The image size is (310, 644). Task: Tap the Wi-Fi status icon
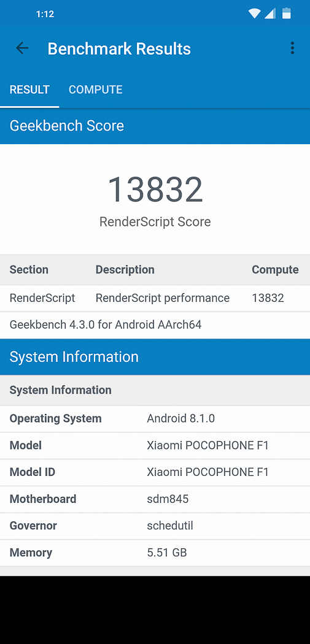click(x=255, y=14)
